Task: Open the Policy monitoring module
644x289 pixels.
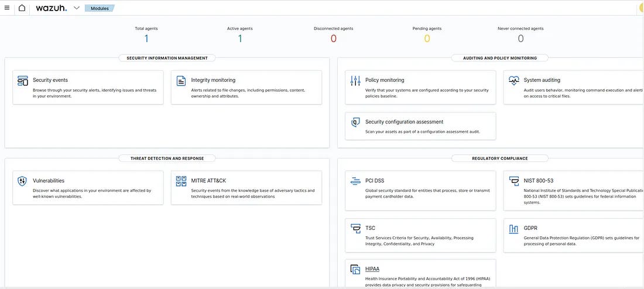Action: (x=420, y=87)
